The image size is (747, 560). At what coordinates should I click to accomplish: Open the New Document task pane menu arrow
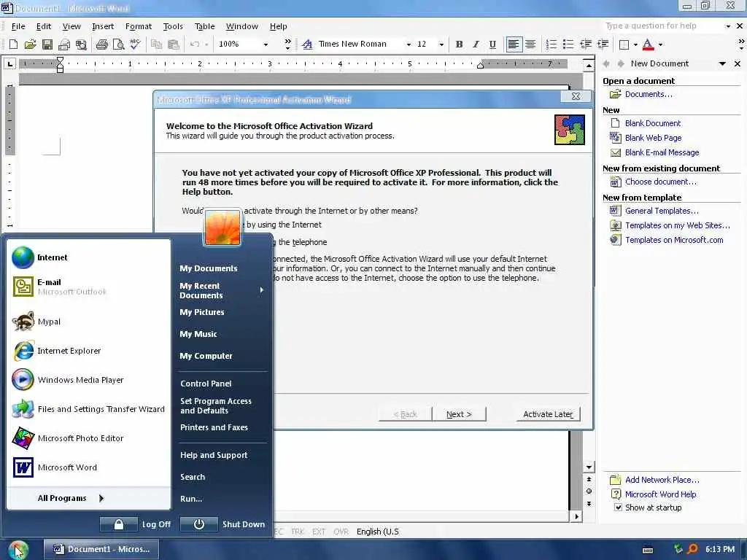(x=722, y=63)
